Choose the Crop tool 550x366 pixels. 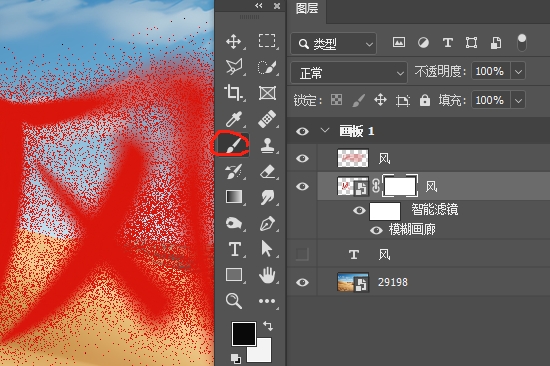pyautogui.click(x=234, y=93)
